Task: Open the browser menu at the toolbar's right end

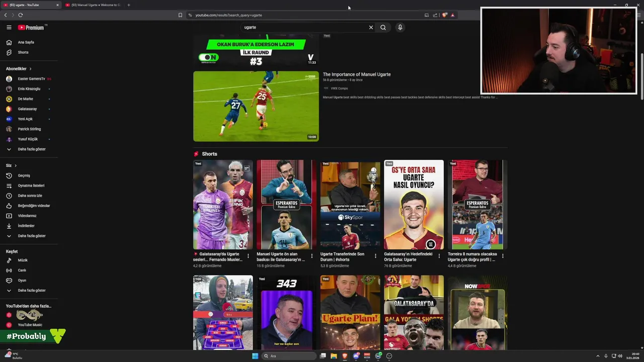Action: (639, 15)
